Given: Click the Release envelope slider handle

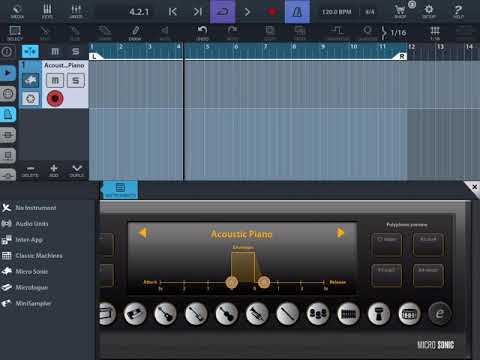Looking at the screenshot, I should [264, 282].
